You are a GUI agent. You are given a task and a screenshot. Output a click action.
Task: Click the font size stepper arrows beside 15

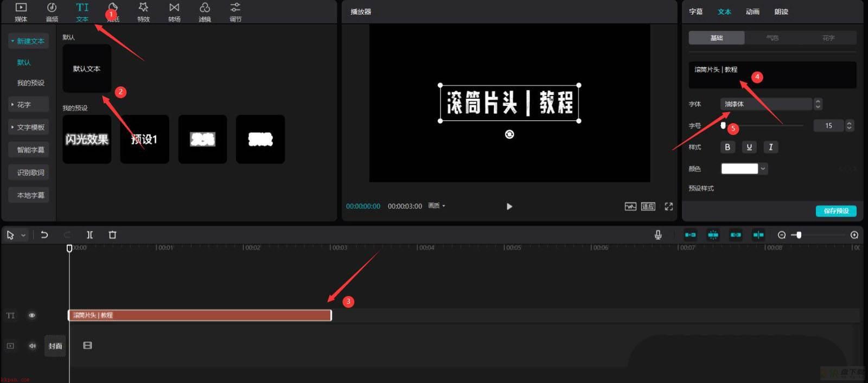pyautogui.click(x=850, y=126)
